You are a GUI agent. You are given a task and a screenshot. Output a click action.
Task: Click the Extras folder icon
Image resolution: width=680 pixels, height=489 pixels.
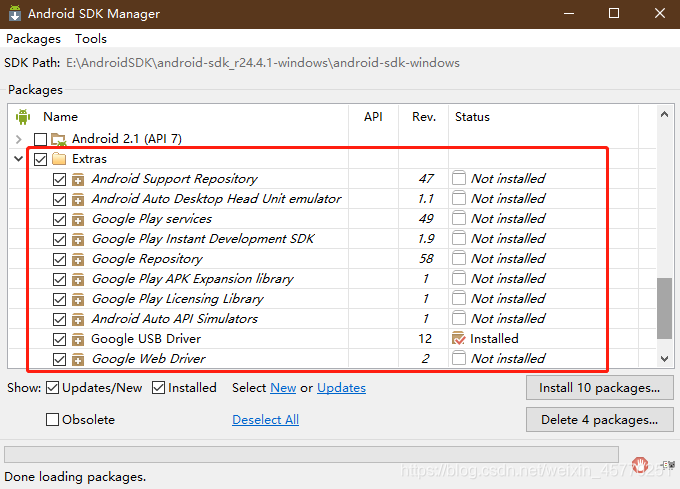[x=59, y=159]
